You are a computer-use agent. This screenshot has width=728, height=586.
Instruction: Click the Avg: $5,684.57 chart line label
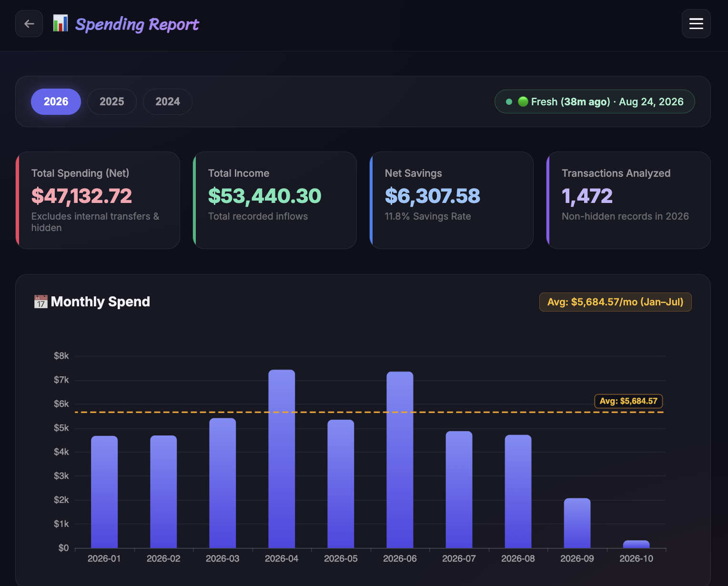point(628,401)
